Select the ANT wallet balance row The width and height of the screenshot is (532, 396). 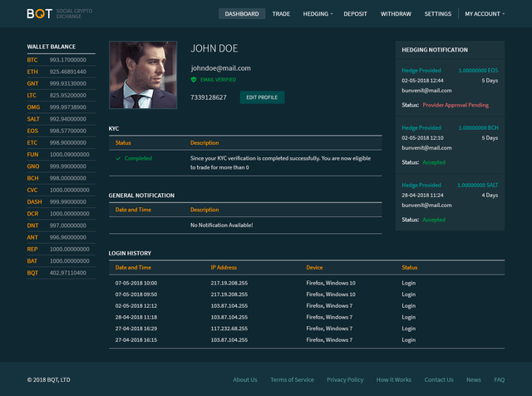pyautogui.click(x=61, y=237)
